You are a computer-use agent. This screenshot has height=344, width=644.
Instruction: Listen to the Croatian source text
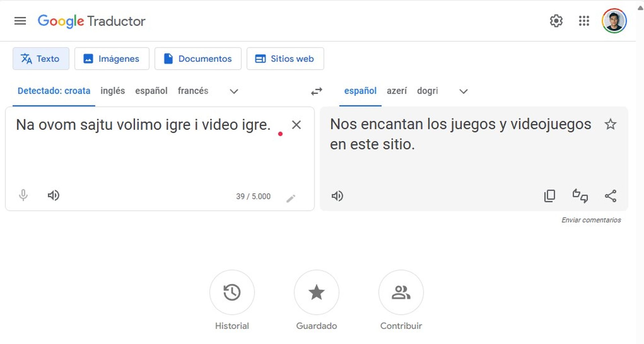click(x=53, y=196)
